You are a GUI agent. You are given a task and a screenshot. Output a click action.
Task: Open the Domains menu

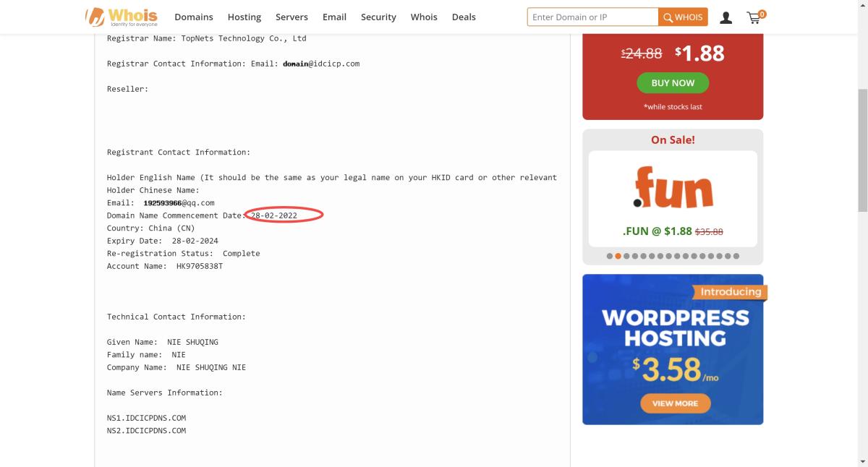tap(194, 17)
